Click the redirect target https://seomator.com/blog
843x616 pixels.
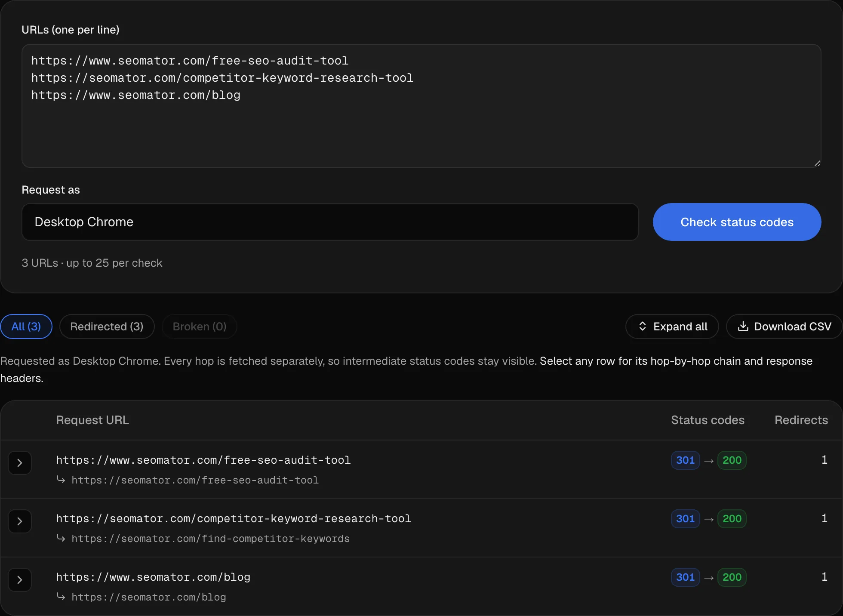coord(148,597)
